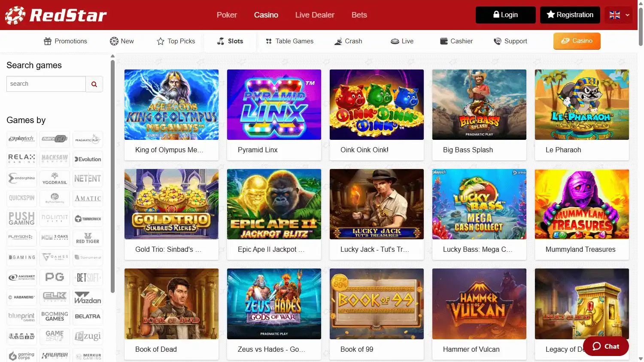Open the Cashier page
The image size is (644, 362).
456,41
